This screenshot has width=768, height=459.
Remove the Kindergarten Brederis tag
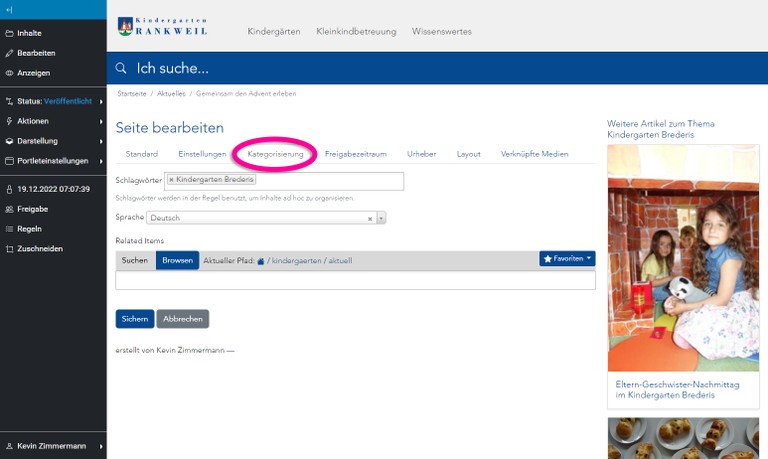[x=171, y=180]
